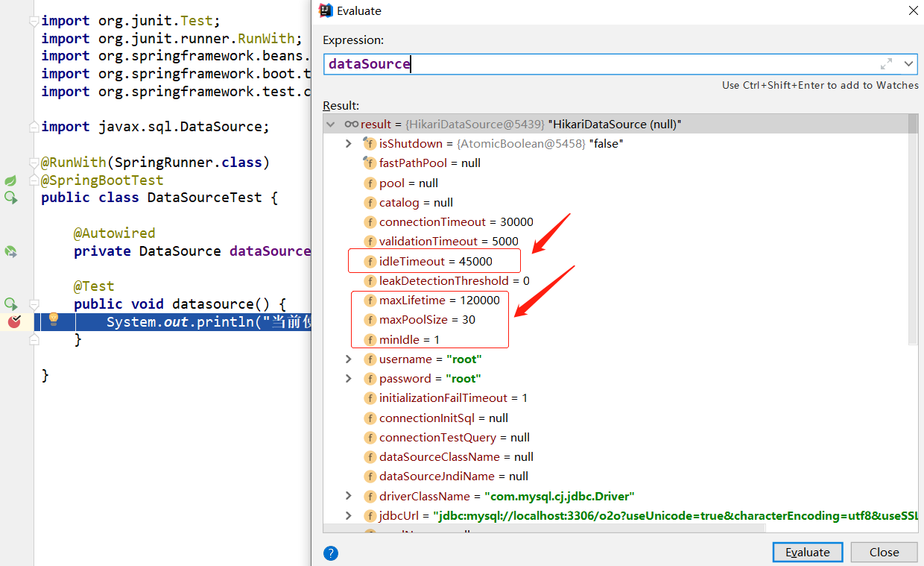This screenshot has width=924, height=566.
Task: Click the Close button
Action: [x=884, y=552]
